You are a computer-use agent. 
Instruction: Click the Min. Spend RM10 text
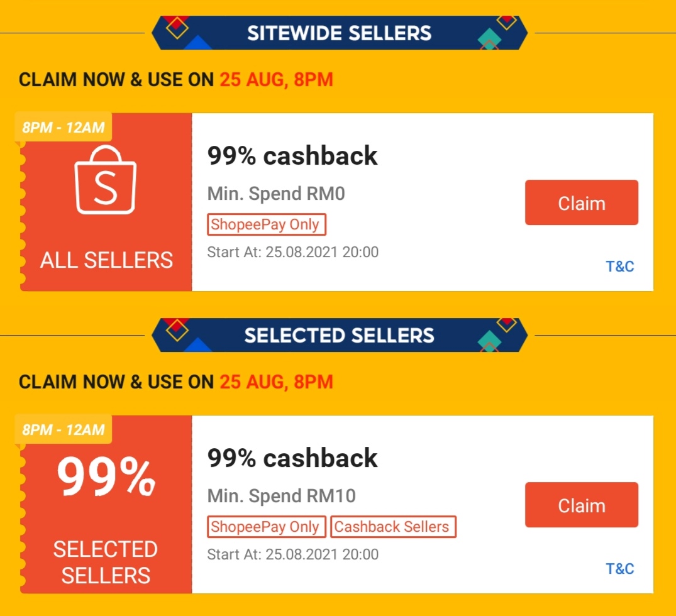281,496
